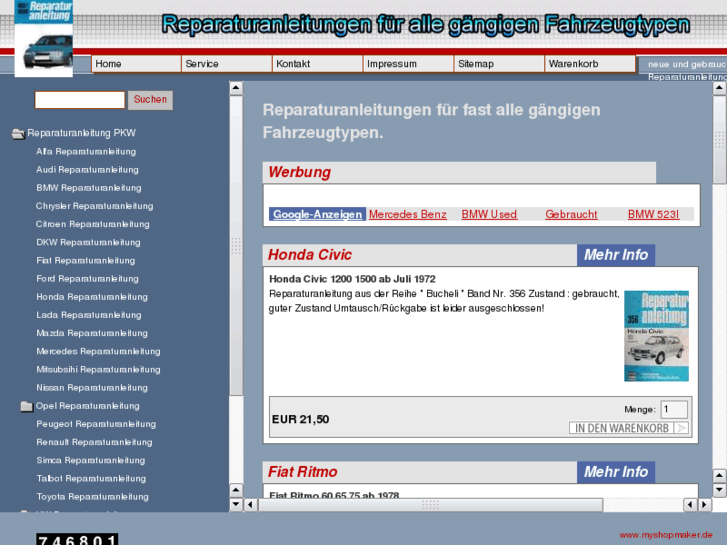Click the Opel folder icon
The height and width of the screenshot is (545, 727).
point(27,406)
